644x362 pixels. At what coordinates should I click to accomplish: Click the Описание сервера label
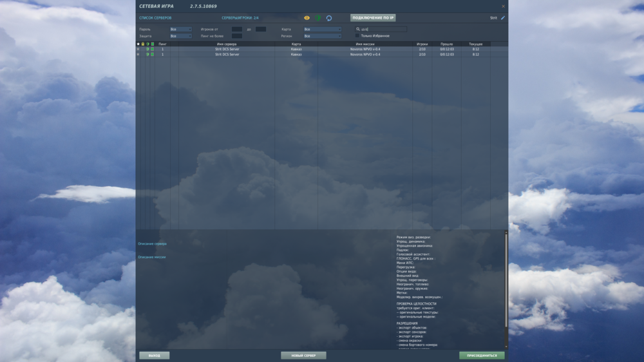click(152, 243)
